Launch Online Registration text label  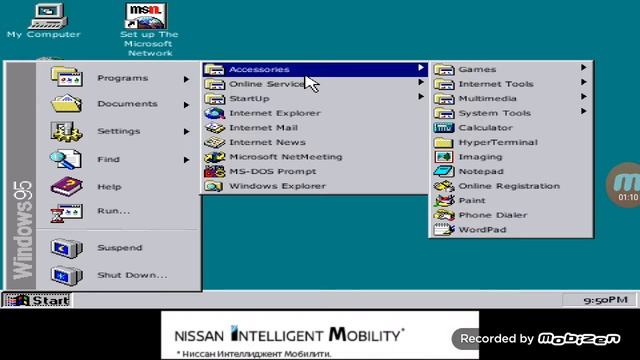509,186
